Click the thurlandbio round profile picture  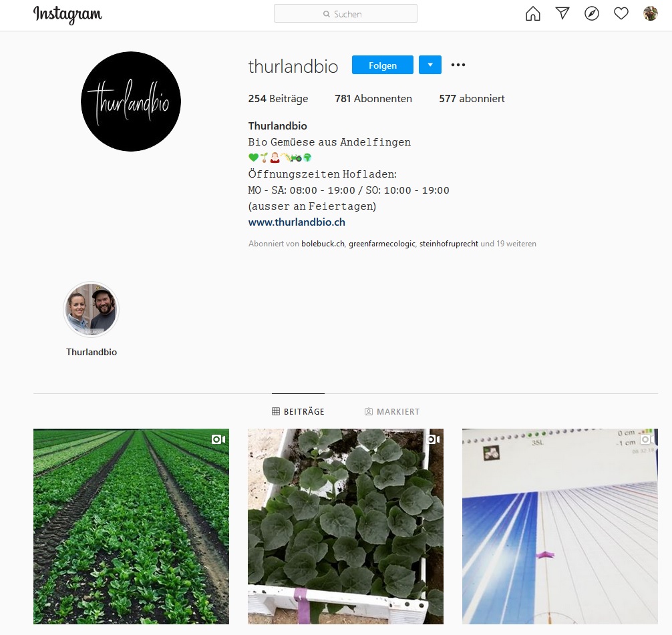(x=131, y=101)
